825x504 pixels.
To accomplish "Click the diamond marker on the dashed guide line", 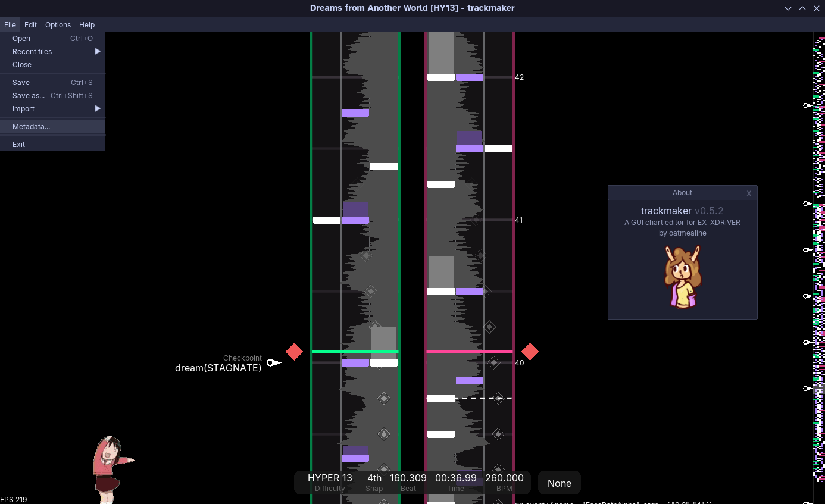I will point(498,399).
